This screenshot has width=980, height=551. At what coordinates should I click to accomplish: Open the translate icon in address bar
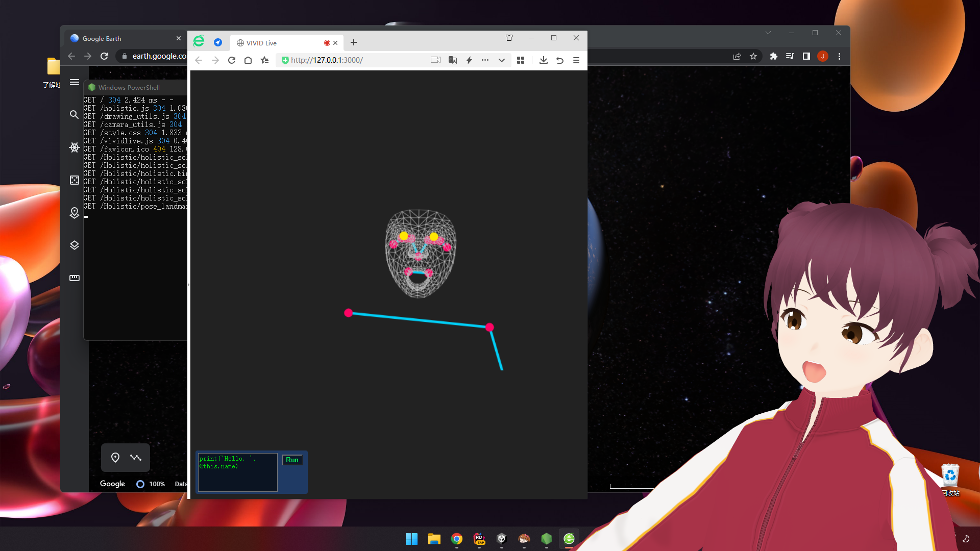pyautogui.click(x=452, y=60)
